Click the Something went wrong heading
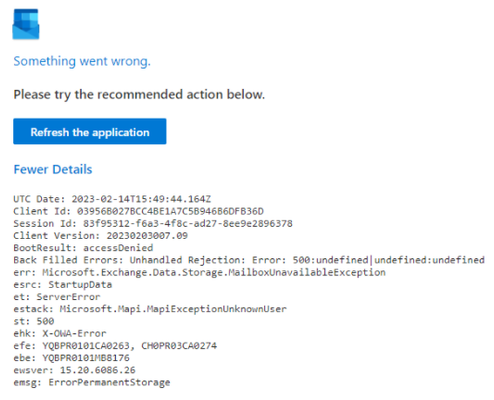494x400 pixels. click(x=82, y=61)
